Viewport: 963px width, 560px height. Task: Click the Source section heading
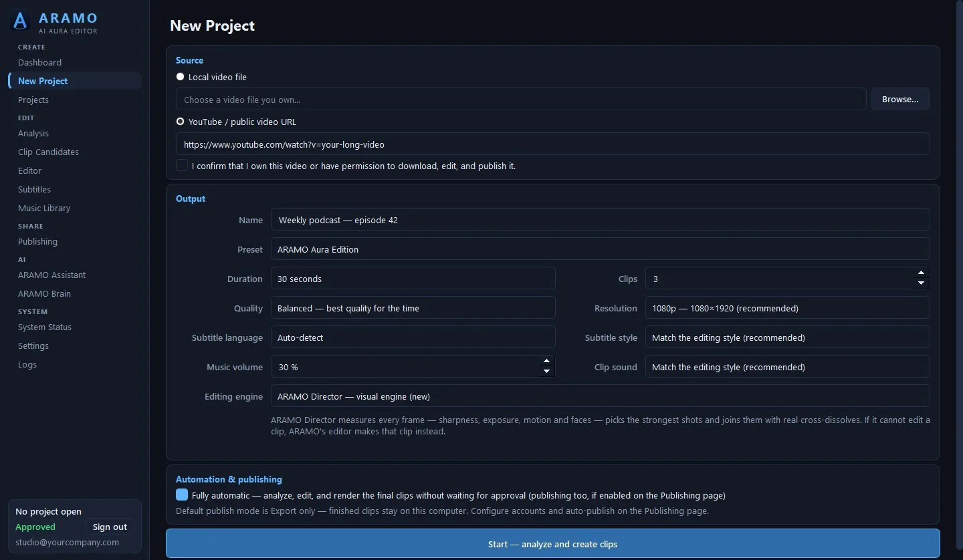pos(189,60)
